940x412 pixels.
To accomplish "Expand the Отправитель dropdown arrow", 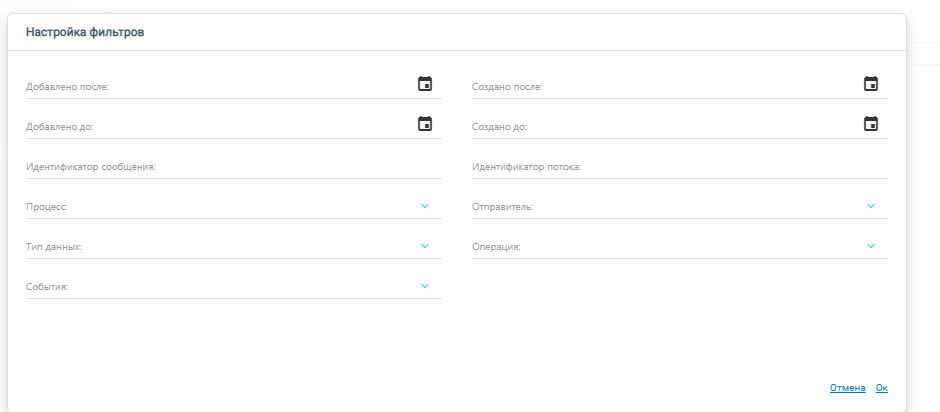I will [x=871, y=206].
